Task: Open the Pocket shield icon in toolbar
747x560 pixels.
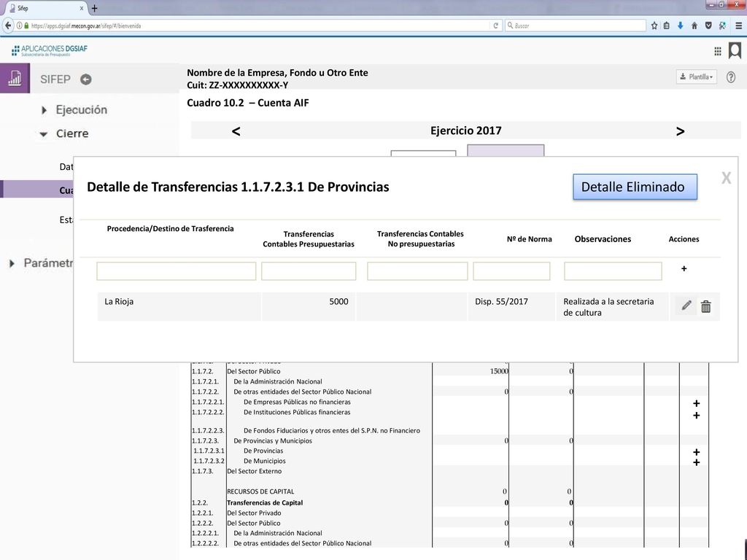Action: tap(708, 26)
